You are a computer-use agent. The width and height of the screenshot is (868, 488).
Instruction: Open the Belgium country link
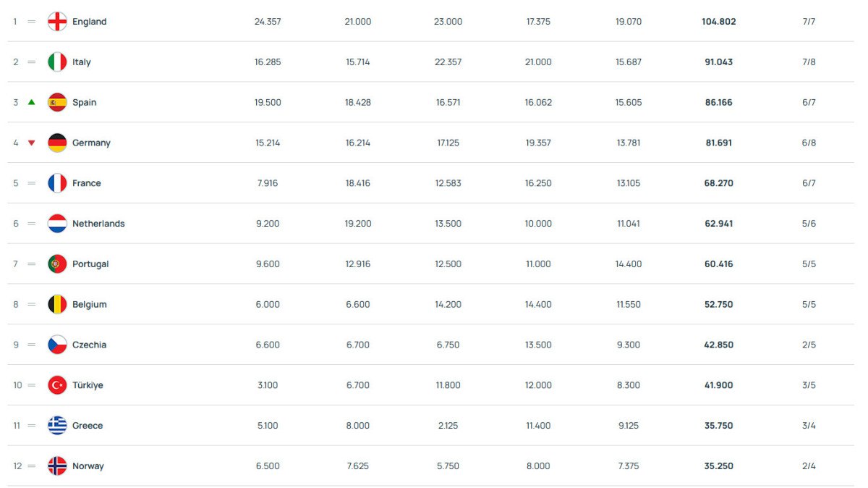(x=89, y=305)
